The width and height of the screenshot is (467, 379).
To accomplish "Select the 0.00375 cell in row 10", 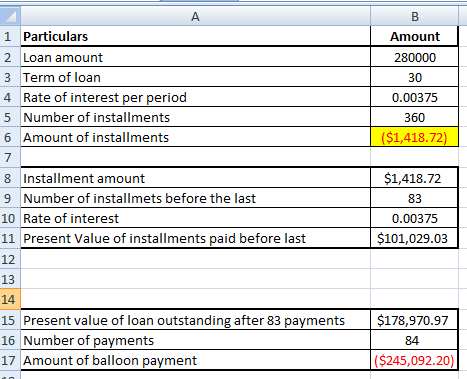I will tap(414, 218).
